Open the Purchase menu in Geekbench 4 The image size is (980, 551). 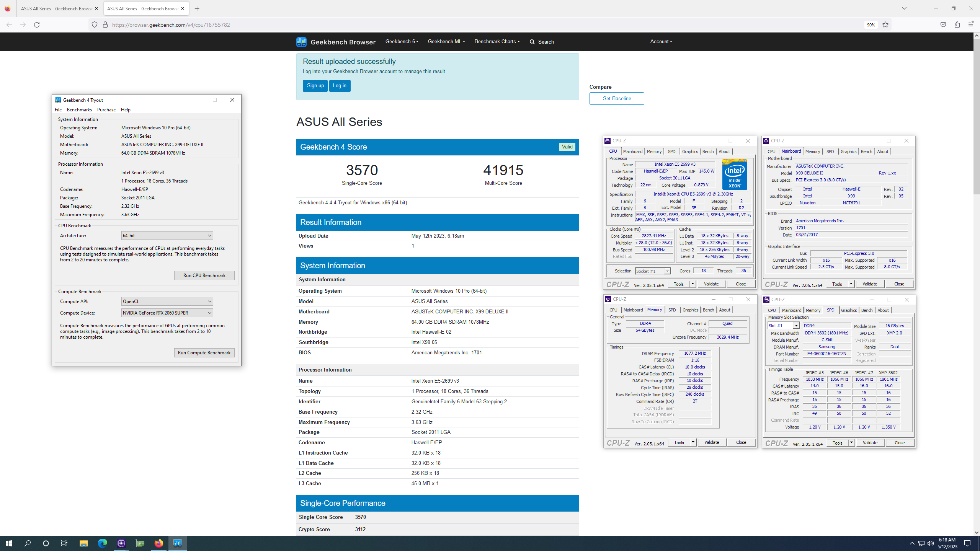tap(106, 110)
